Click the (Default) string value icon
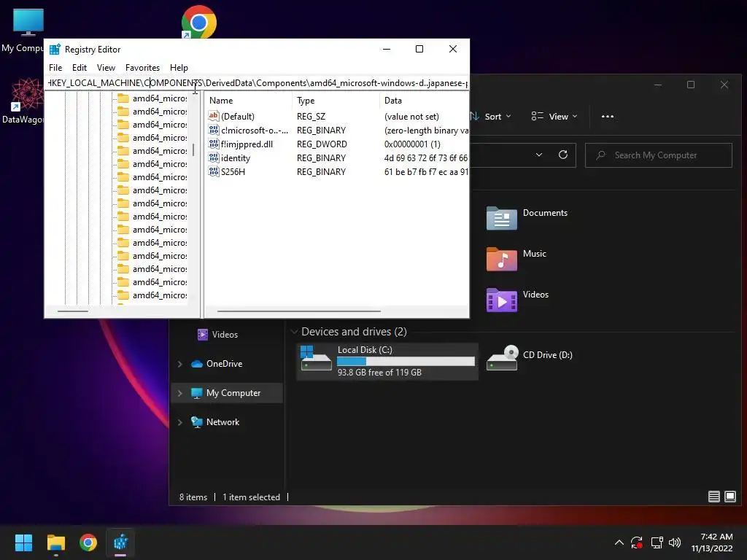Screen dimensions: 747x560 [214, 116]
